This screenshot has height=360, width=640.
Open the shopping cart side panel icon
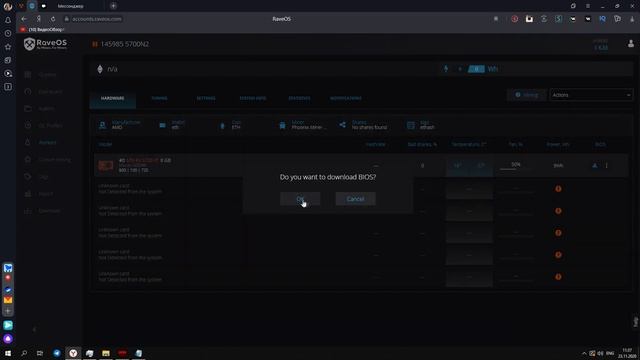(x=8, y=268)
